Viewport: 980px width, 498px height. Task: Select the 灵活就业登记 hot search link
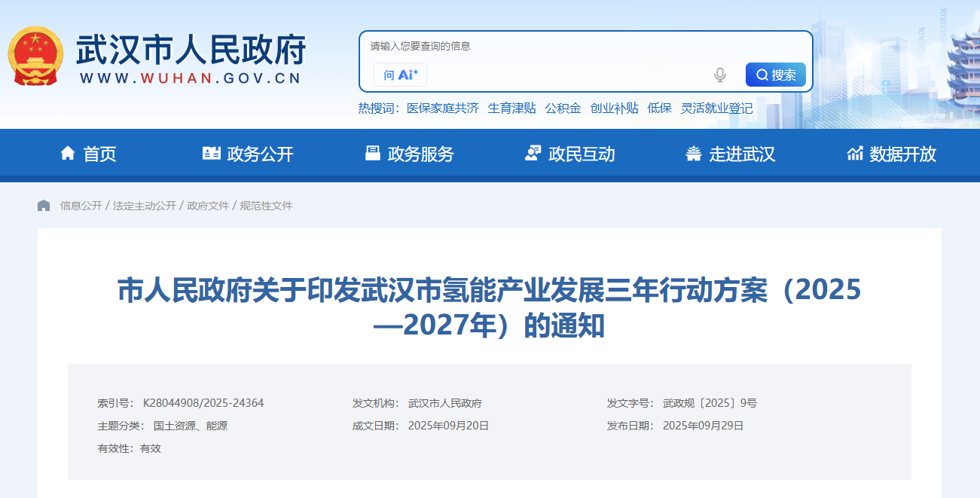click(x=717, y=108)
